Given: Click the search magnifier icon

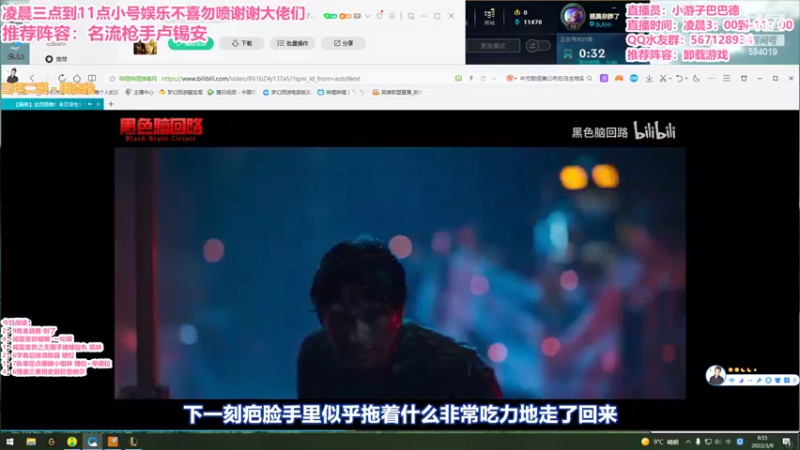Looking at the screenshot, I should [x=590, y=79].
